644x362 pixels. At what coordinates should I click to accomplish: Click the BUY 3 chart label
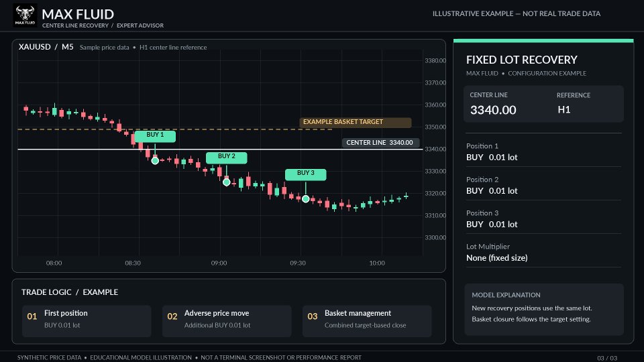coord(306,174)
